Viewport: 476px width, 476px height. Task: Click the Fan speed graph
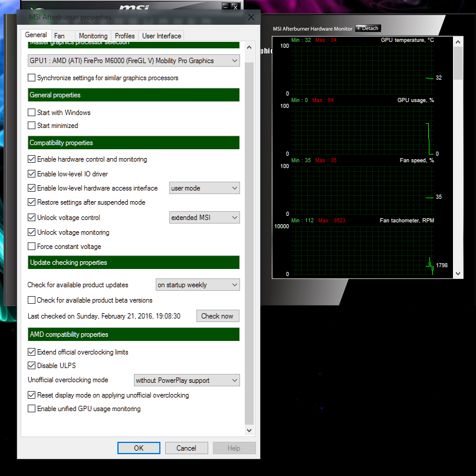363,190
